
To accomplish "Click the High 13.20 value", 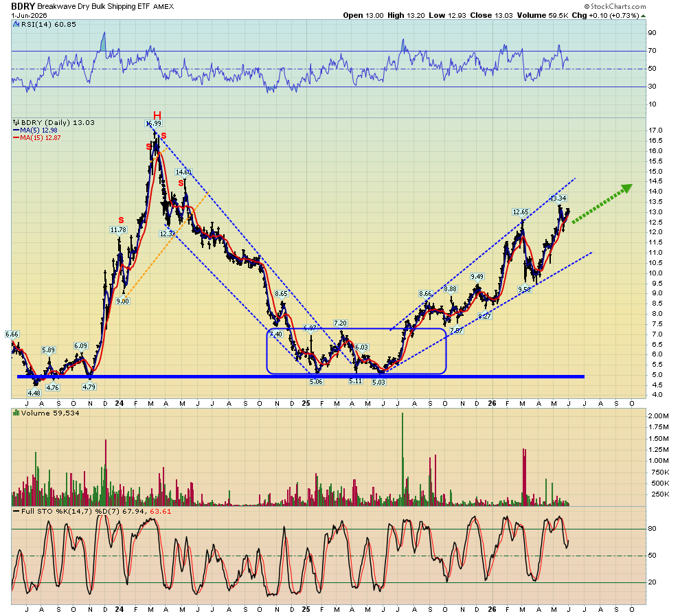I will point(406,16).
